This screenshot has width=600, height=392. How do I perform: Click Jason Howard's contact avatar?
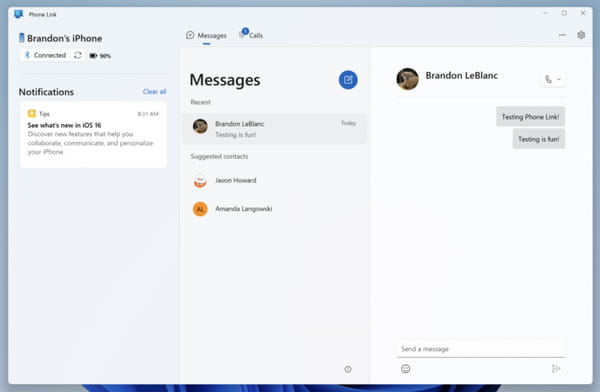pos(200,180)
